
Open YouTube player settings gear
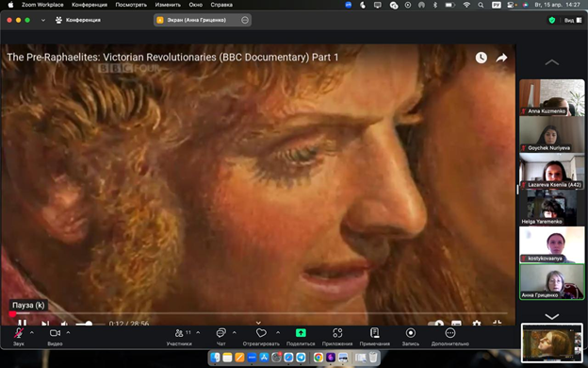click(x=477, y=323)
